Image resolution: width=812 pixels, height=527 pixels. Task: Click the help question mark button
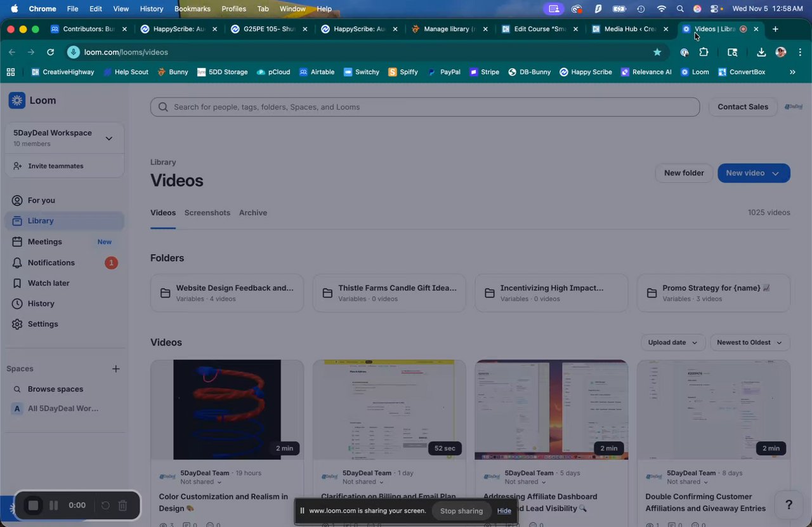point(789,505)
